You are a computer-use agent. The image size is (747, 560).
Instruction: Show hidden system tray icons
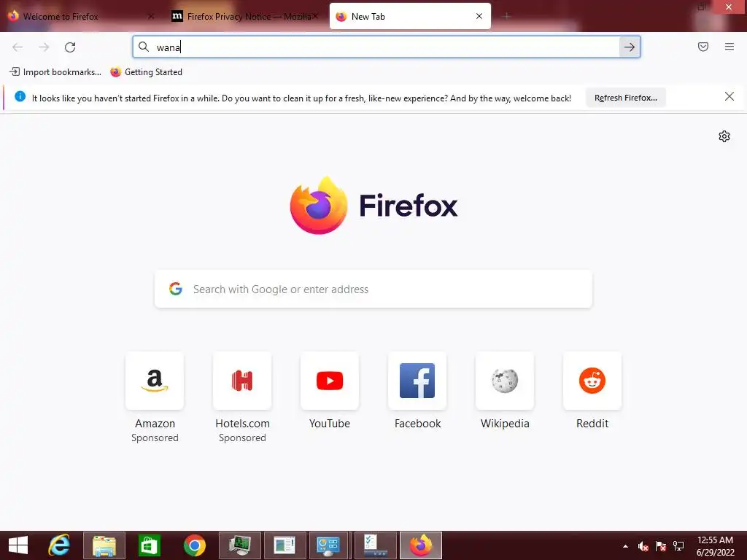tap(625, 546)
